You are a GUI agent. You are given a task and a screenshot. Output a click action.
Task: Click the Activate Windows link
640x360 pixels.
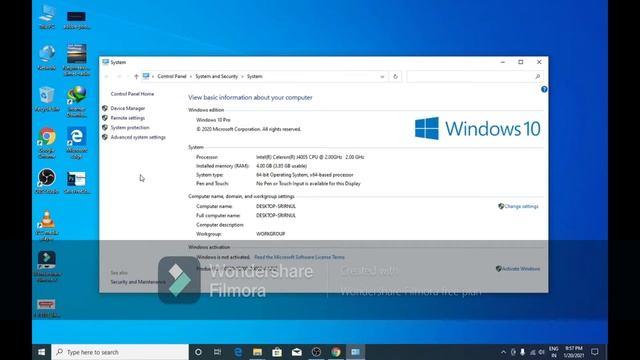tap(520, 269)
